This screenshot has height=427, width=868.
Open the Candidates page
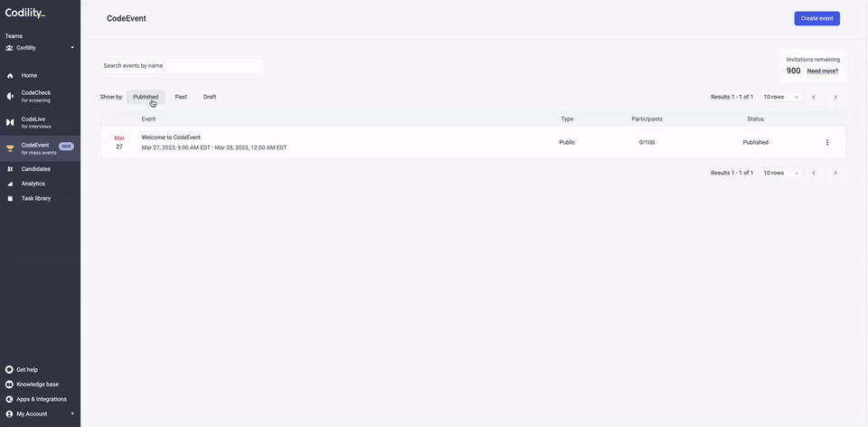coord(36,169)
